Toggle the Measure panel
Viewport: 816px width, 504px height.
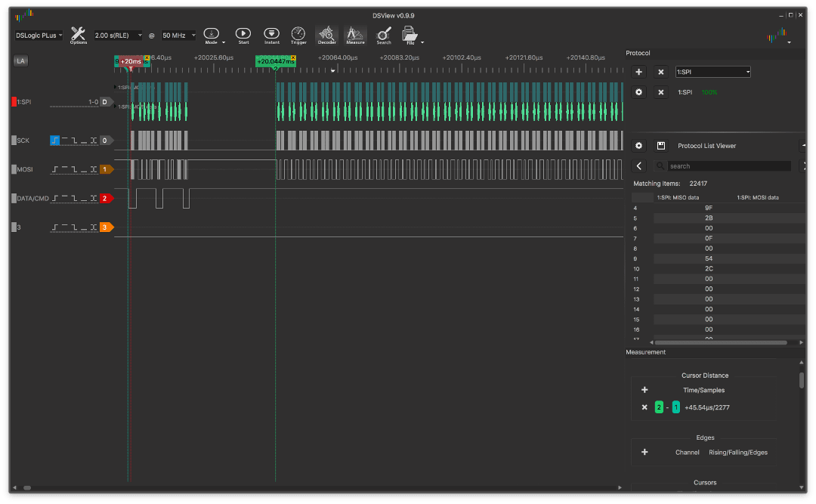[355, 35]
